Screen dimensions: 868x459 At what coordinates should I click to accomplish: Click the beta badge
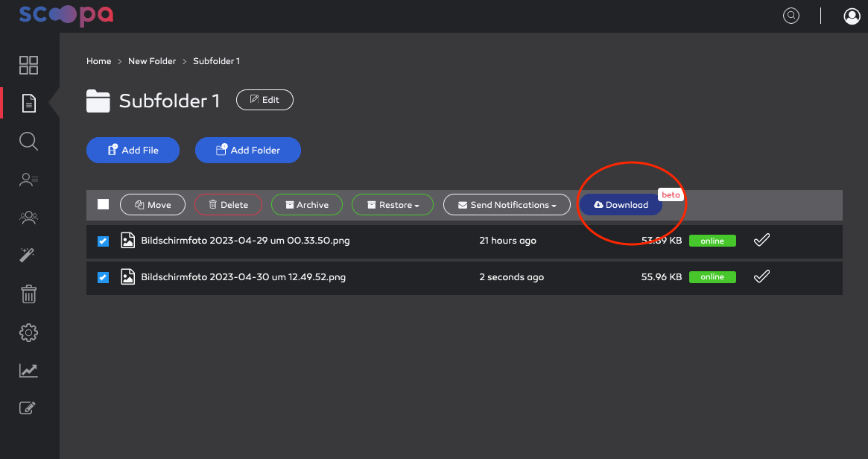click(671, 195)
